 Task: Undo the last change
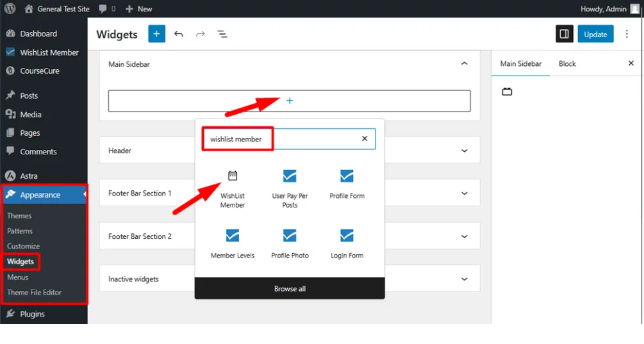point(178,34)
